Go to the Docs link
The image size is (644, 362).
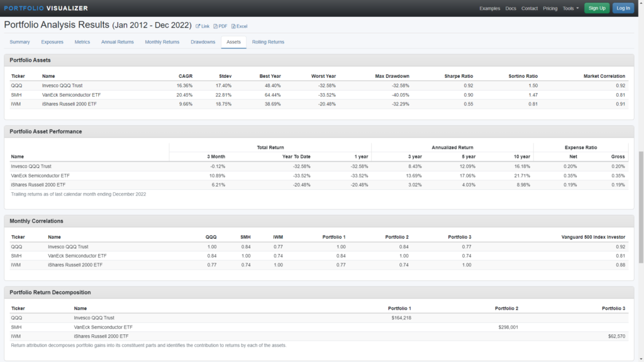coord(511,8)
